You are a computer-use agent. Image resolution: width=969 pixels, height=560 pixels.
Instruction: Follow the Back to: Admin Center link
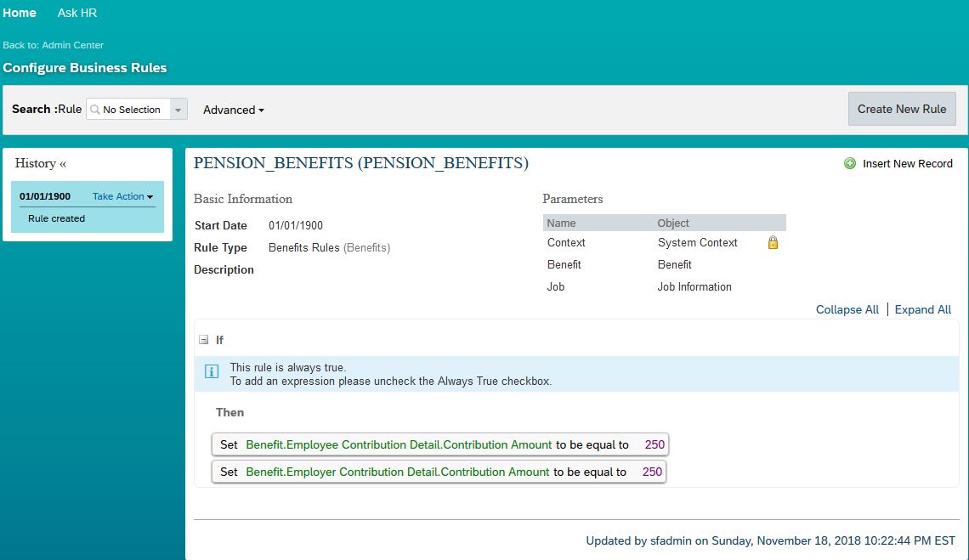point(54,45)
